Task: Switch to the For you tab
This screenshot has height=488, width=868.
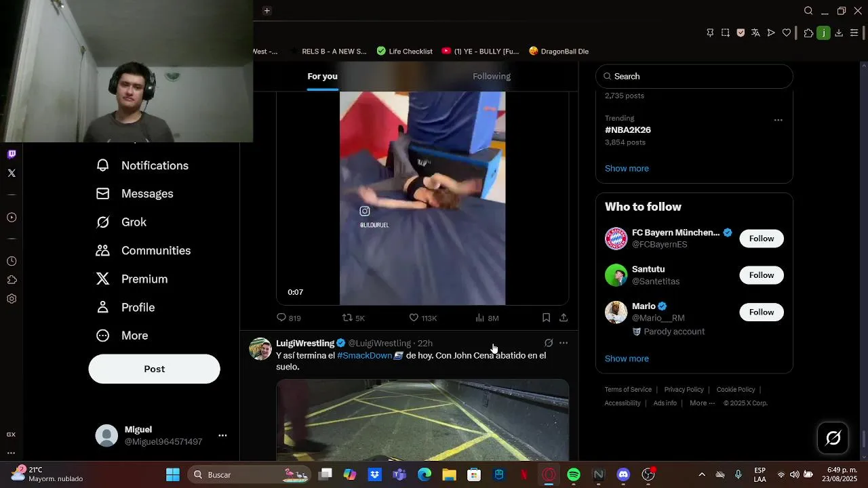Action: [x=322, y=76]
